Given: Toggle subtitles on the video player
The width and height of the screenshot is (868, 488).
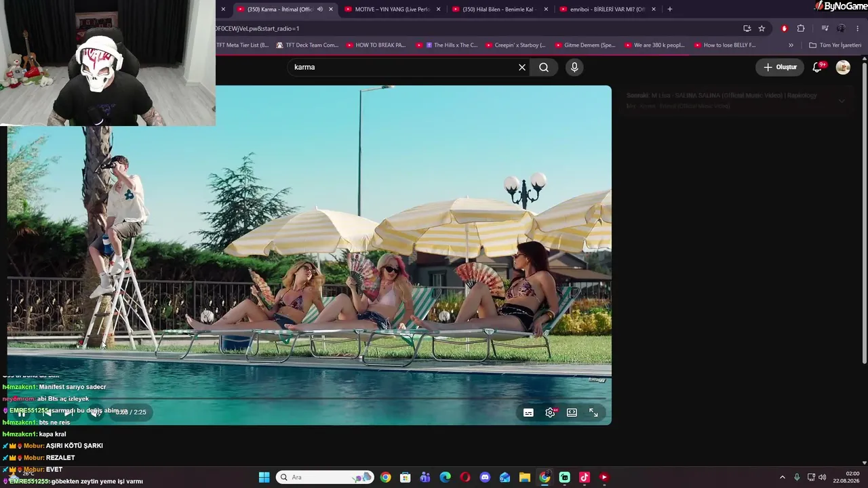Looking at the screenshot, I should 528,412.
